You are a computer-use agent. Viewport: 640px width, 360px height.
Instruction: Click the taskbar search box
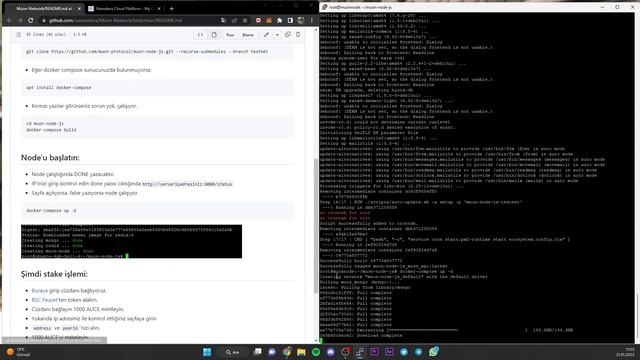(x=233, y=352)
